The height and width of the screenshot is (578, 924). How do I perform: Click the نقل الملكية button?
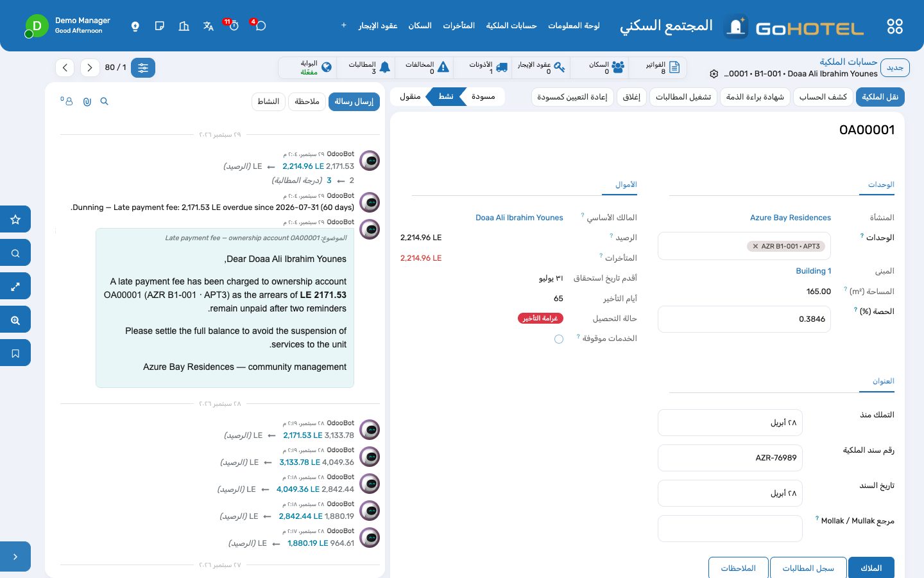coord(880,97)
